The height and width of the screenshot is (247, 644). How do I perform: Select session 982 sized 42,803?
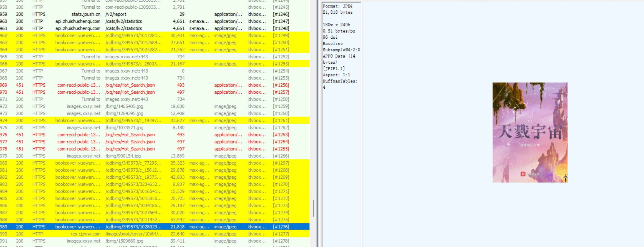[155, 177]
